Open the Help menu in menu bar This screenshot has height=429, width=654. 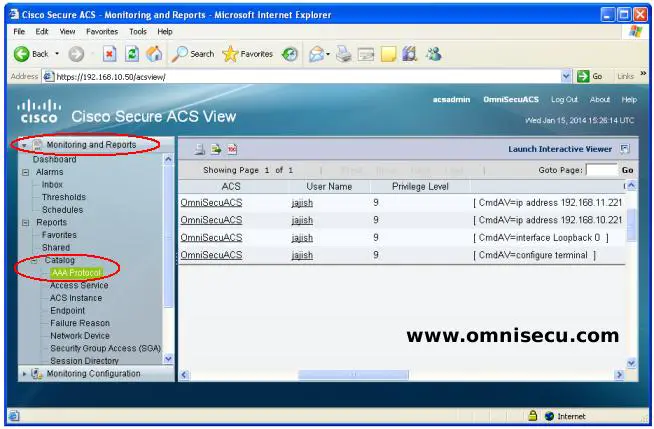[165, 32]
